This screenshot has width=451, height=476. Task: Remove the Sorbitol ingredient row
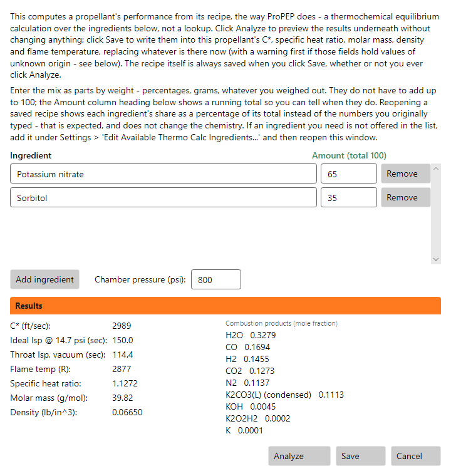405,197
